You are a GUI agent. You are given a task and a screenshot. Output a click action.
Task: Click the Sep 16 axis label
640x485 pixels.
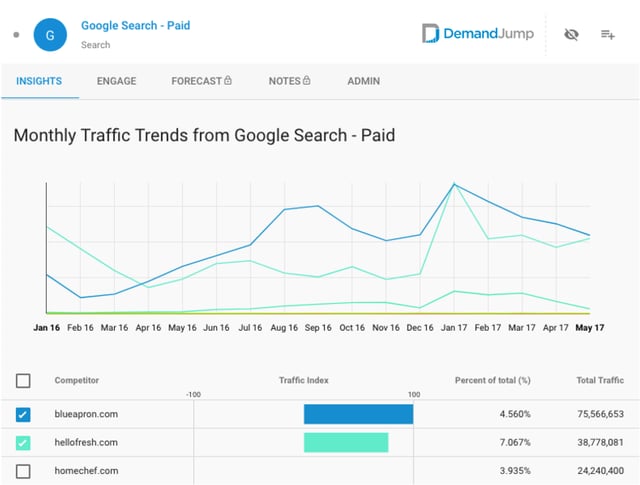coord(318,327)
